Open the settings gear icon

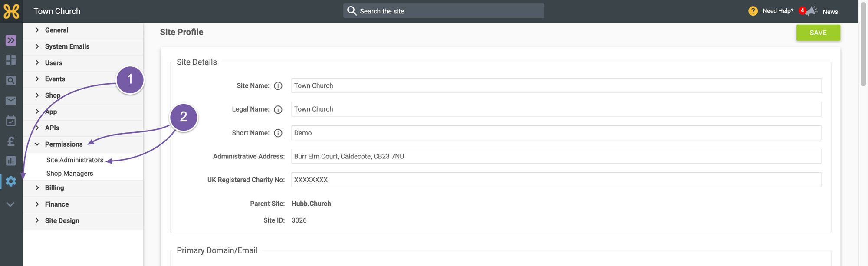point(11,181)
